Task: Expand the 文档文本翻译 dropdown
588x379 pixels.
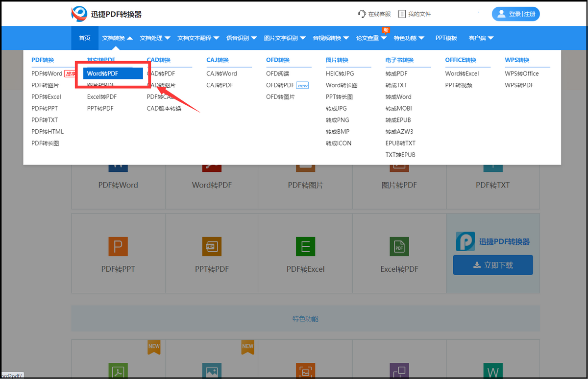Action: click(x=197, y=38)
